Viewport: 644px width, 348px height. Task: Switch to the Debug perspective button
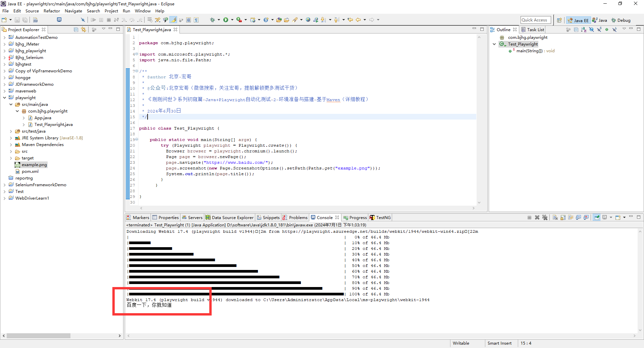621,20
